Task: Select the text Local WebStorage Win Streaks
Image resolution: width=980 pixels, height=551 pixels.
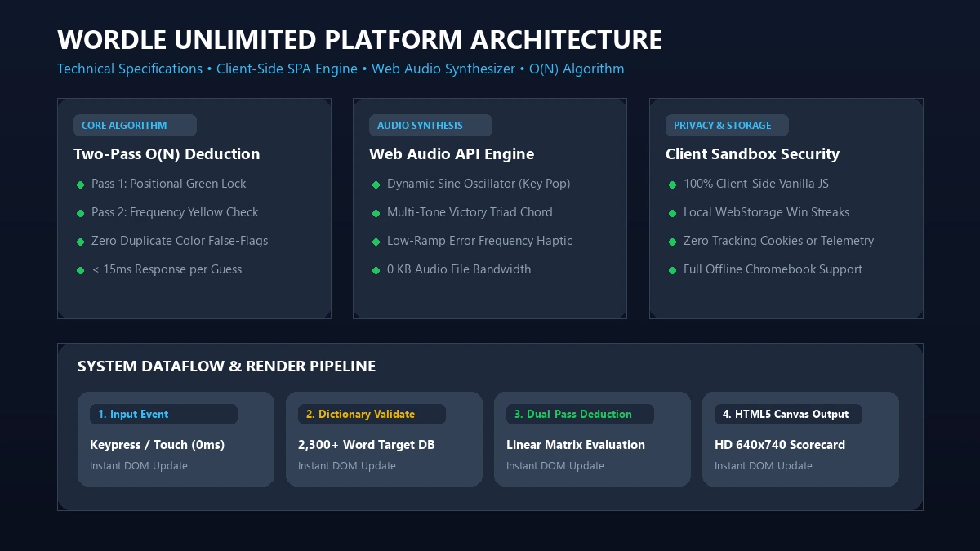Action: click(766, 212)
